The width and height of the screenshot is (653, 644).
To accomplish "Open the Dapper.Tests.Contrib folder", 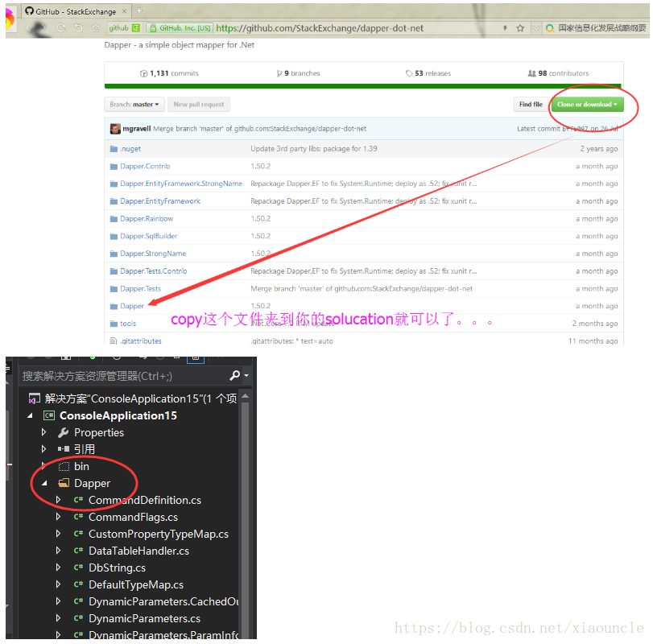I will tap(153, 271).
